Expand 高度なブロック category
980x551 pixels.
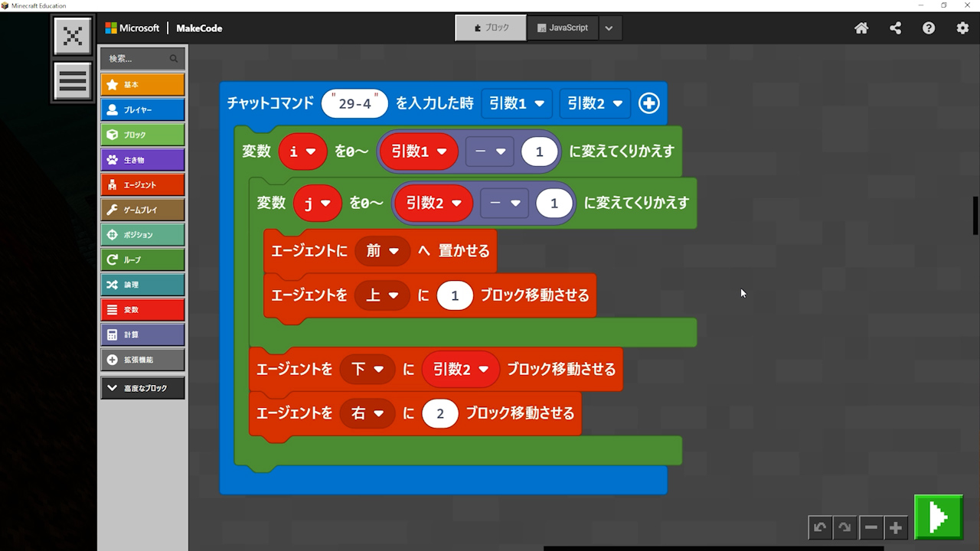[x=142, y=388]
